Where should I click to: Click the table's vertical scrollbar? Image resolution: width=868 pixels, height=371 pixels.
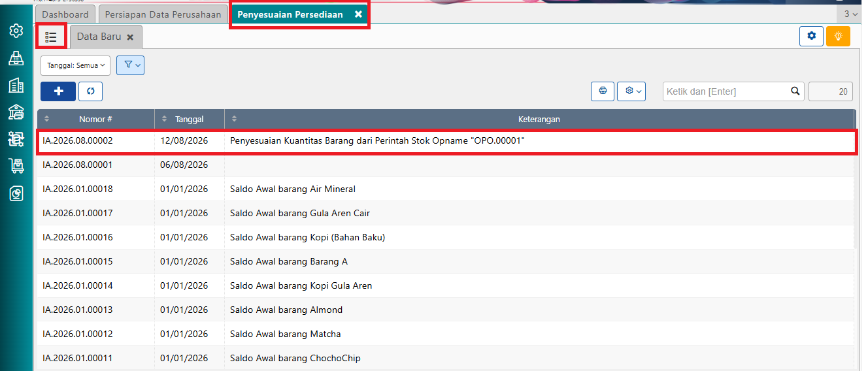(856, 189)
